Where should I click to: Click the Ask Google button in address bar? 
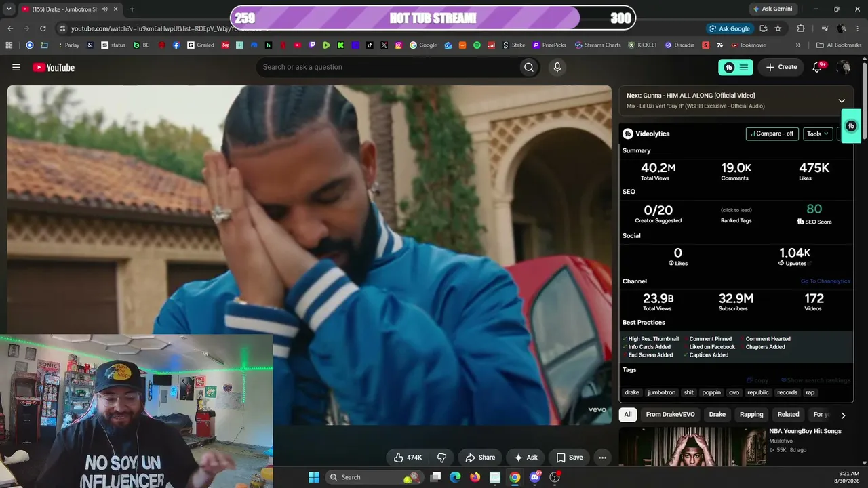tap(730, 28)
